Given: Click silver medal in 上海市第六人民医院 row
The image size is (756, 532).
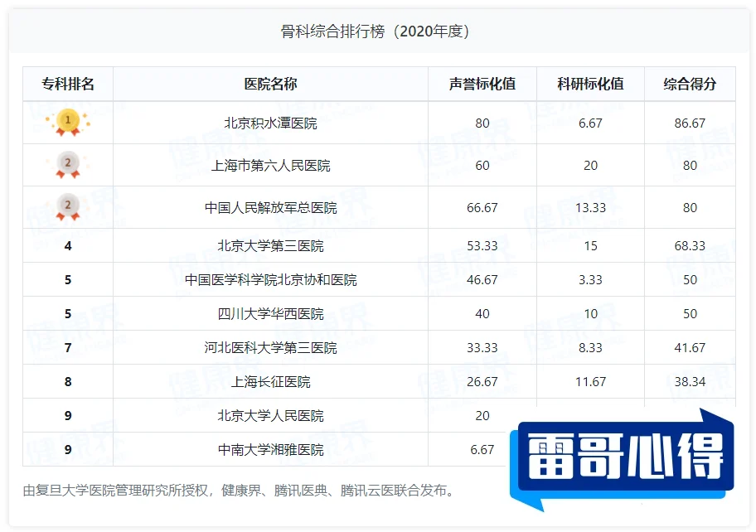Looking at the screenshot, I should tap(68, 165).
